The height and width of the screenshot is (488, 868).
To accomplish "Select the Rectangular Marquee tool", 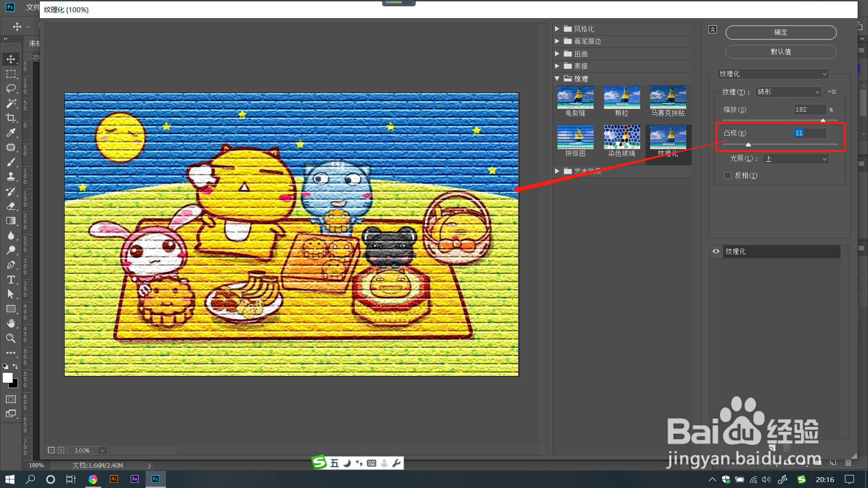I will pos(11,74).
